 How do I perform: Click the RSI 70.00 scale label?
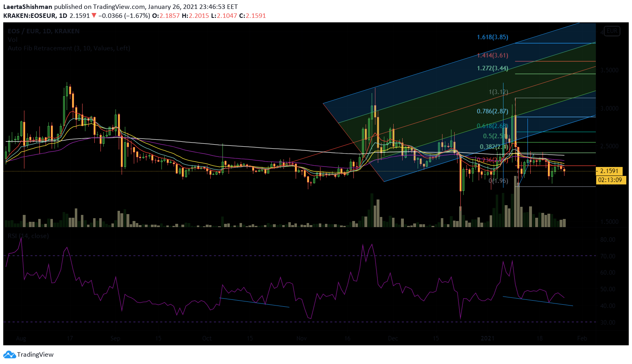pyautogui.click(x=608, y=256)
